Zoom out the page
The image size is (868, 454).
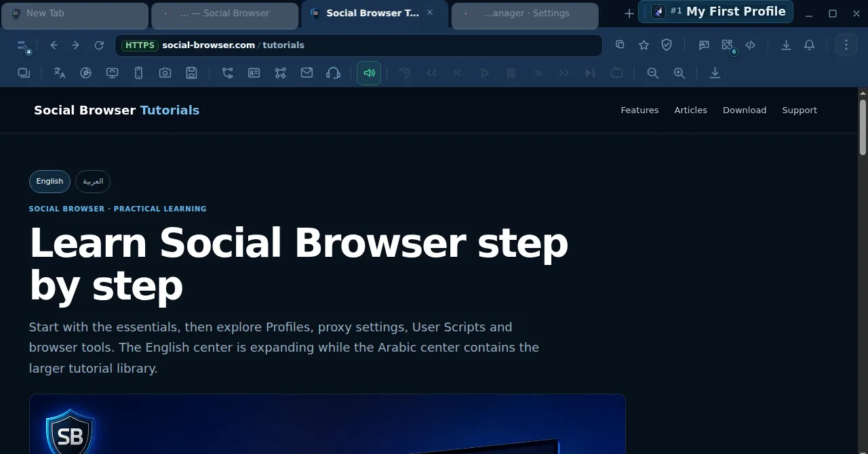pyautogui.click(x=653, y=73)
